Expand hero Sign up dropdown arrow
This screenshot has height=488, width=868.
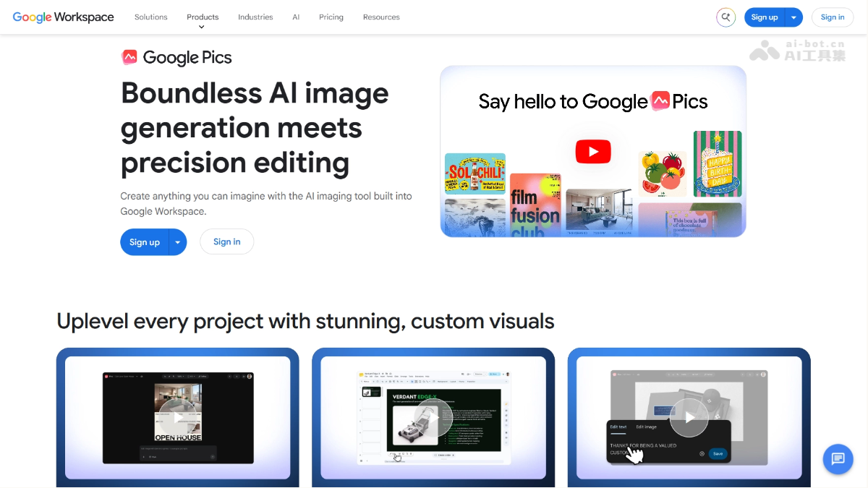[178, 242]
